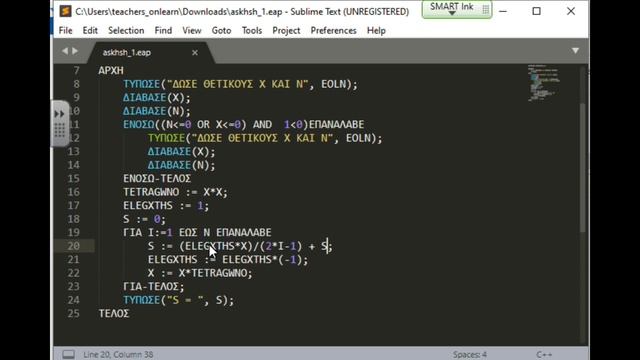This screenshot has height=360, width=640.
Task: Open the Project menu
Action: [286, 31]
